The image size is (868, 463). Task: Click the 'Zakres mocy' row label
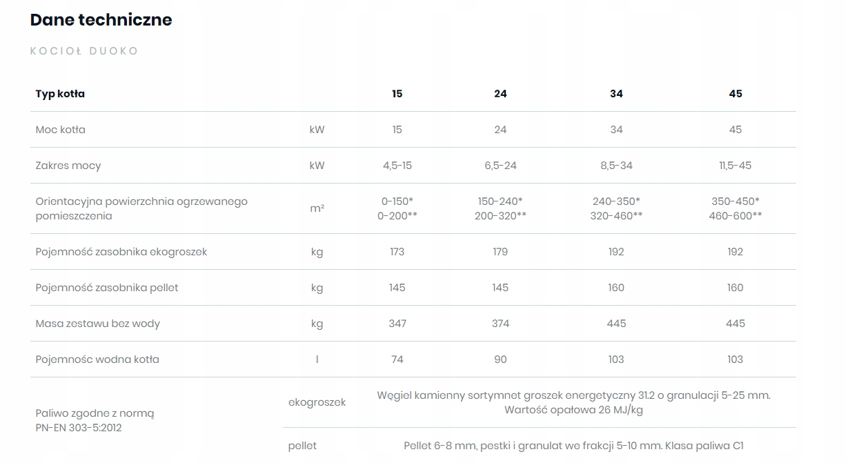68,166
